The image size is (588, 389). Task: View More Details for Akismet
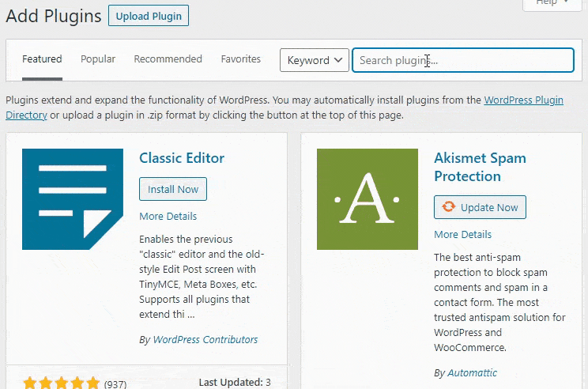463,235
